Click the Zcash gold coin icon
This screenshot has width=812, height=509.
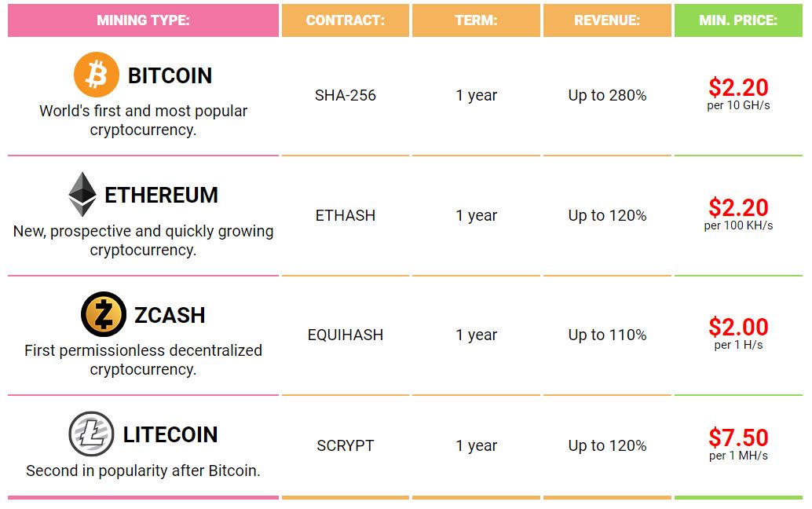pyautogui.click(x=103, y=314)
